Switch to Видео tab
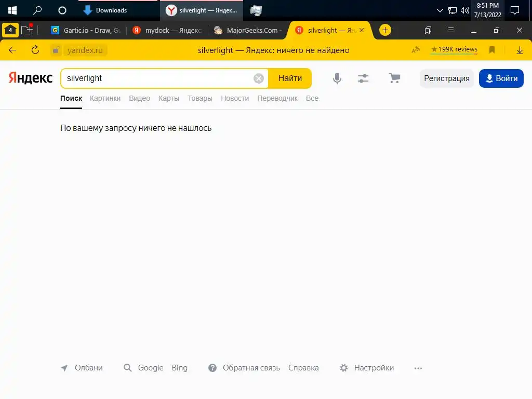This screenshot has width=532, height=399. point(139,98)
